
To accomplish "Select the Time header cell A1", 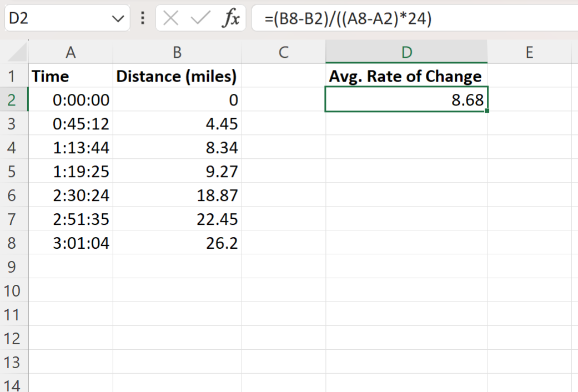I will pos(71,76).
